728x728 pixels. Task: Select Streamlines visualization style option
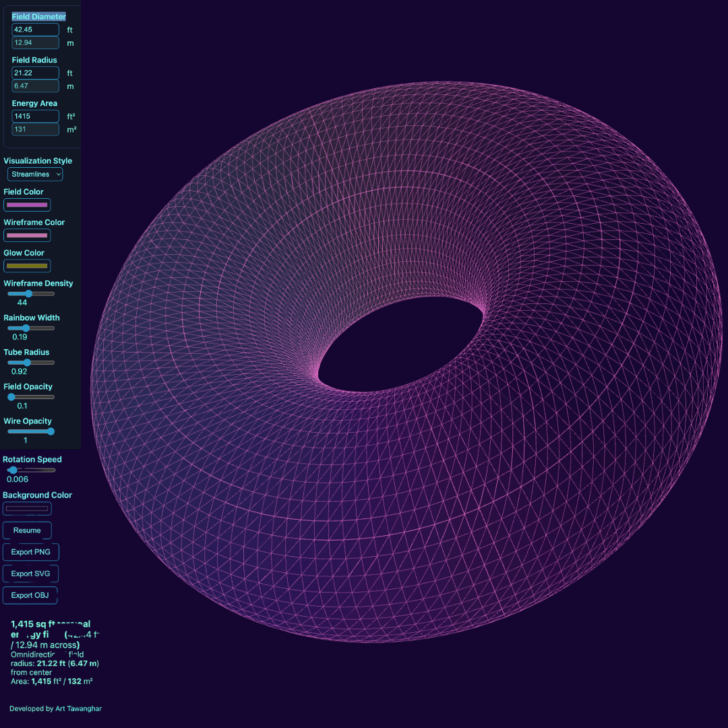point(34,174)
